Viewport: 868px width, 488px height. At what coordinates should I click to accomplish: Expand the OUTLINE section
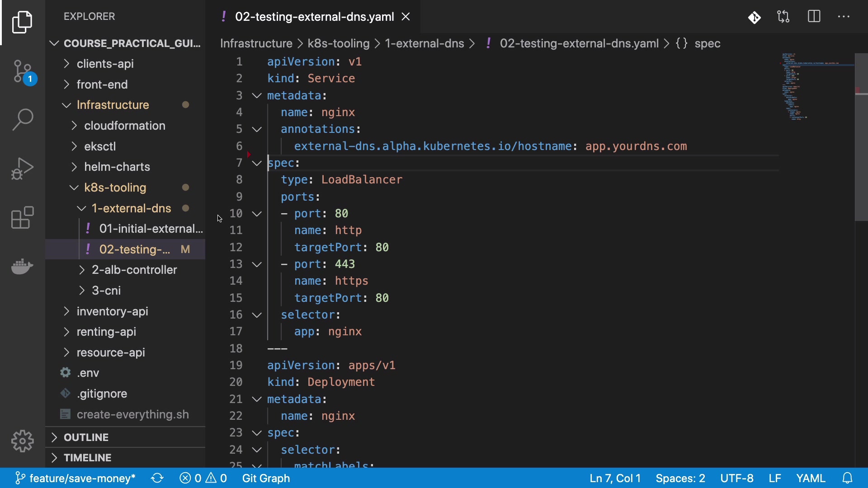(86, 437)
